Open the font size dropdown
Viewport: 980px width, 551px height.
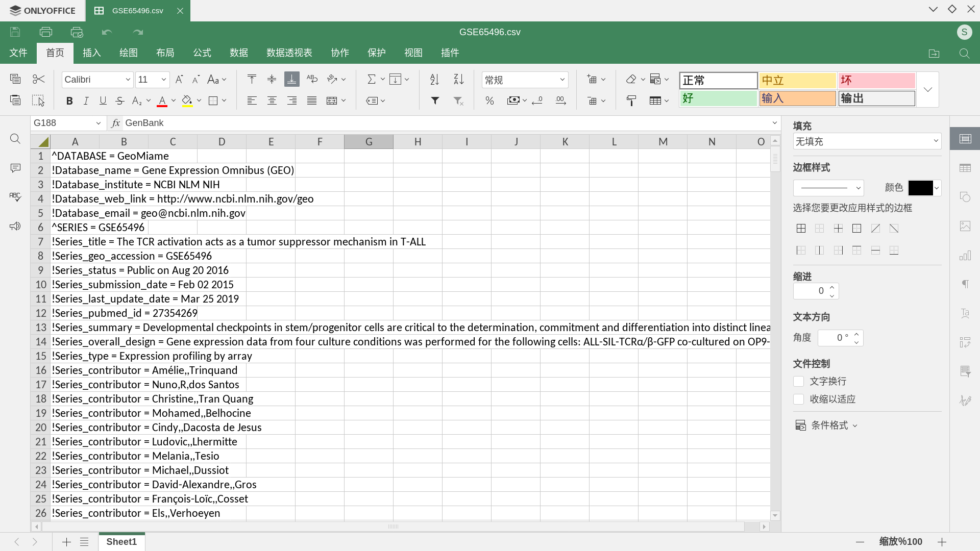coord(163,80)
